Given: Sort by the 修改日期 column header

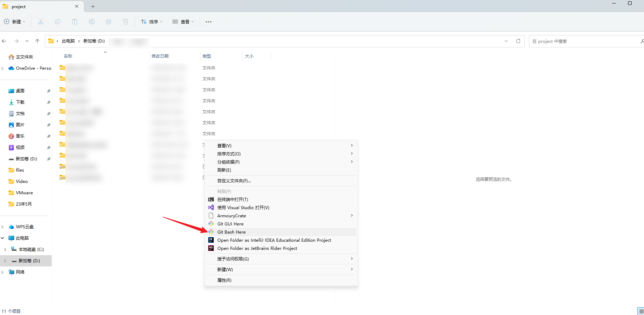Looking at the screenshot, I should (160, 56).
